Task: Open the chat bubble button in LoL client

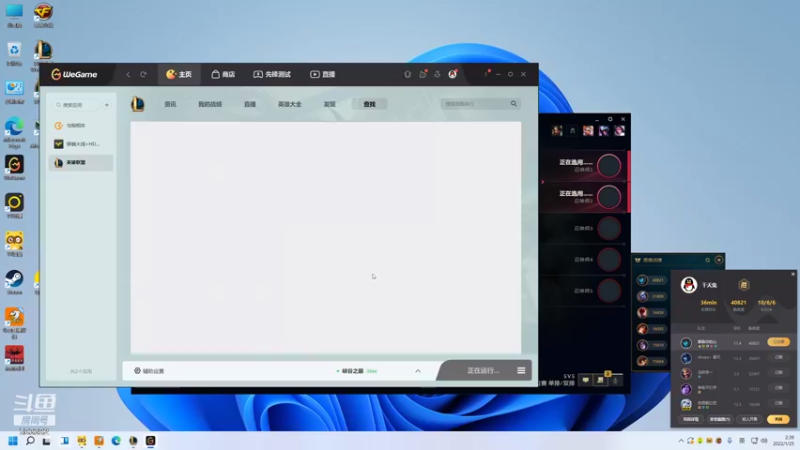Action: click(x=586, y=380)
